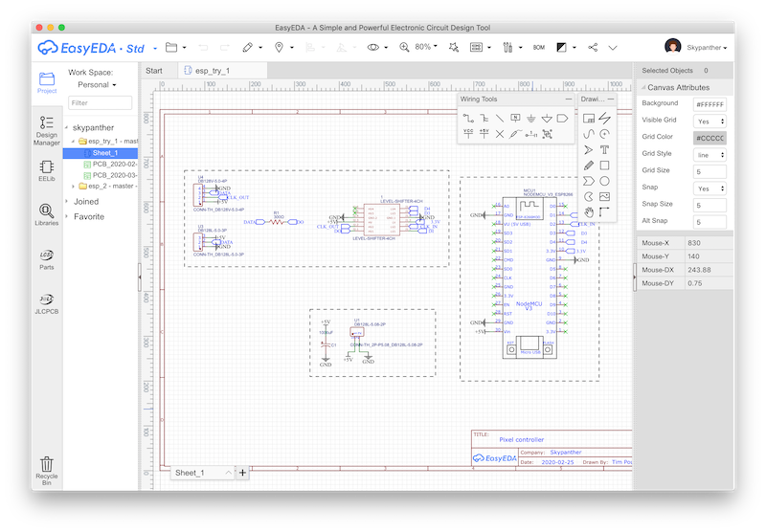Open the Design Manager panel
Screen dimensions: 766x532
[x=46, y=130]
